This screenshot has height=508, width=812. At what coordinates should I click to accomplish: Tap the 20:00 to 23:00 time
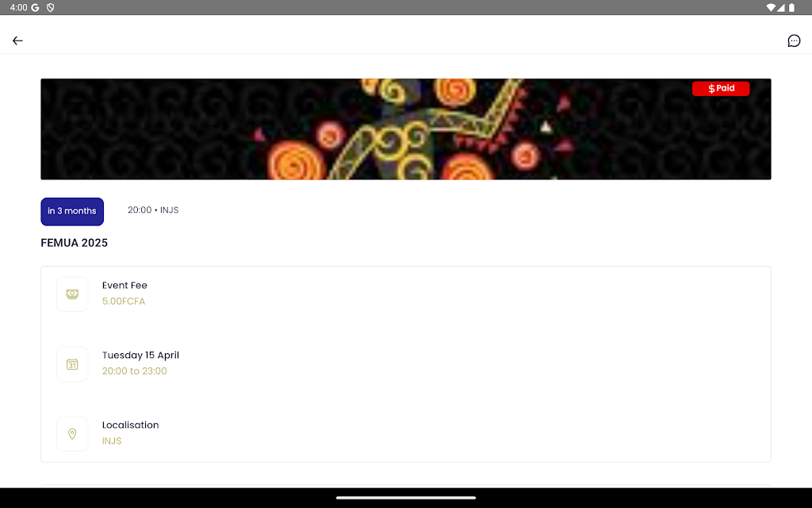tap(134, 371)
